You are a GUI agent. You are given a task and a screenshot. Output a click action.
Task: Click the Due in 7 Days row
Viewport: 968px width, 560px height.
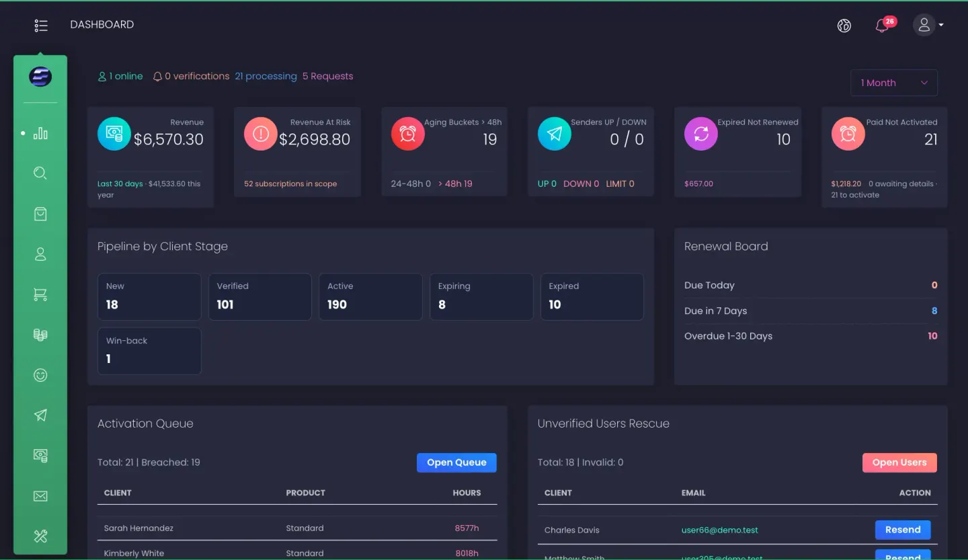pyautogui.click(x=811, y=311)
